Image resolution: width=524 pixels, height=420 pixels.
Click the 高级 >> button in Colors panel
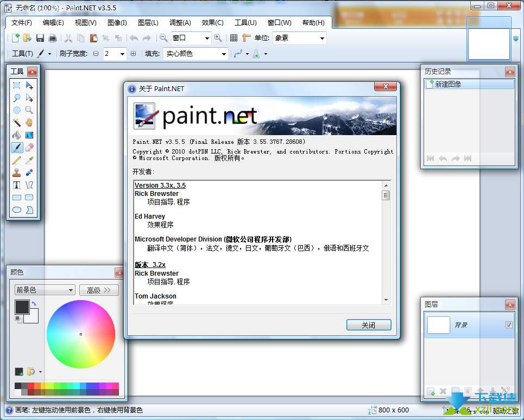point(99,290)
